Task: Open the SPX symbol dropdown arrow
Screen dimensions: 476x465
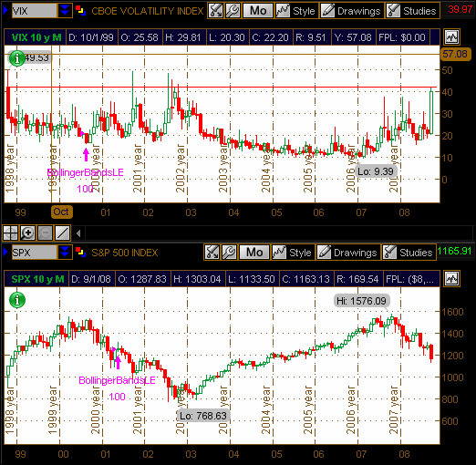Action: pyautogui.click(x=65, y=252)
